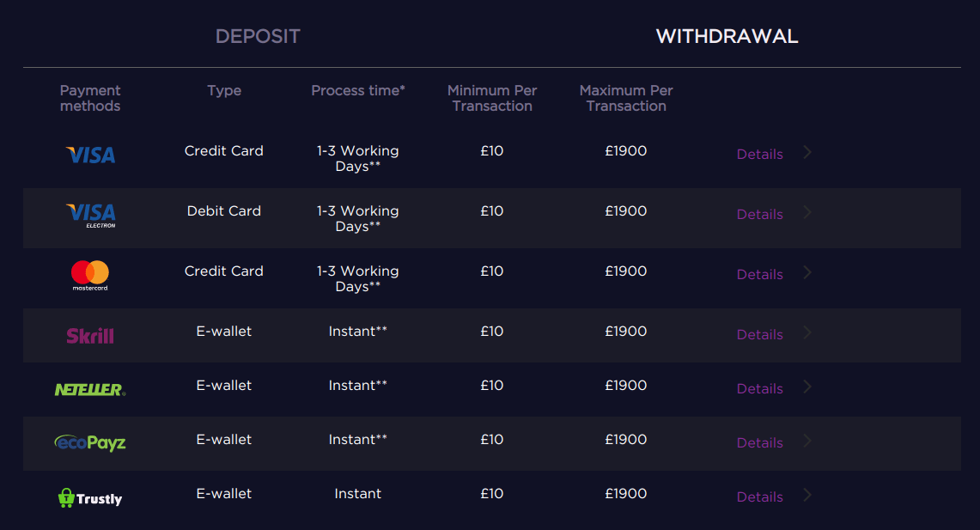The height and width of the screenshot is (530, 980).
Task: Choose the Skrill payment logo
Action: pyautogui.click(x=90, y=336)
